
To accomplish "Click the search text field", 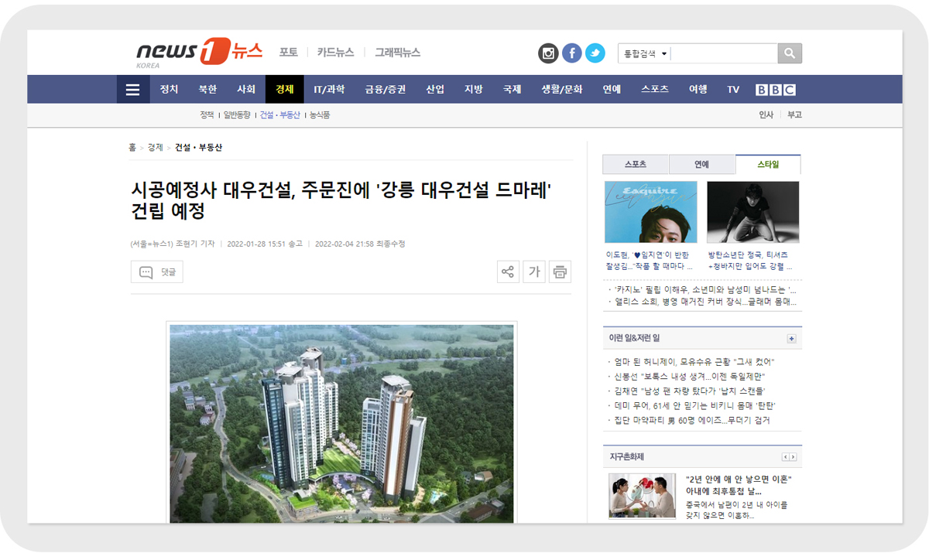I will 724,53.
